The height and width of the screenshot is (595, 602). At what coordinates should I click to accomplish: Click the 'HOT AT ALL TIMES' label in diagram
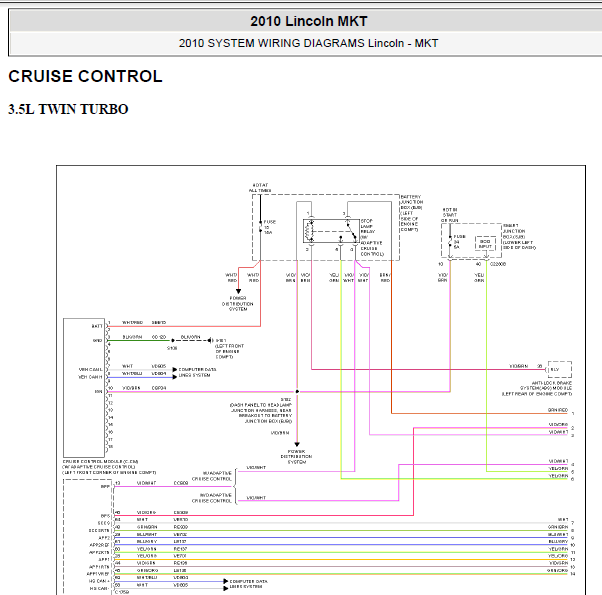point(260,188)
